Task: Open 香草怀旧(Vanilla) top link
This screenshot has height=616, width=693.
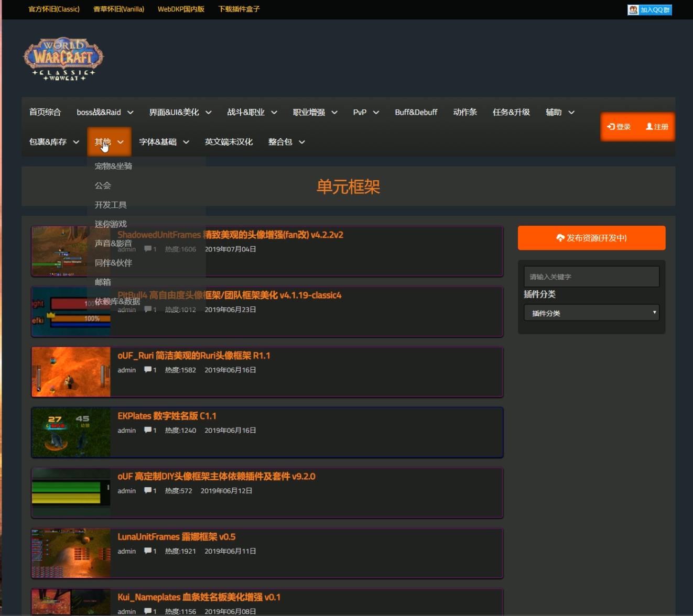Action: (x=118, y=9)
